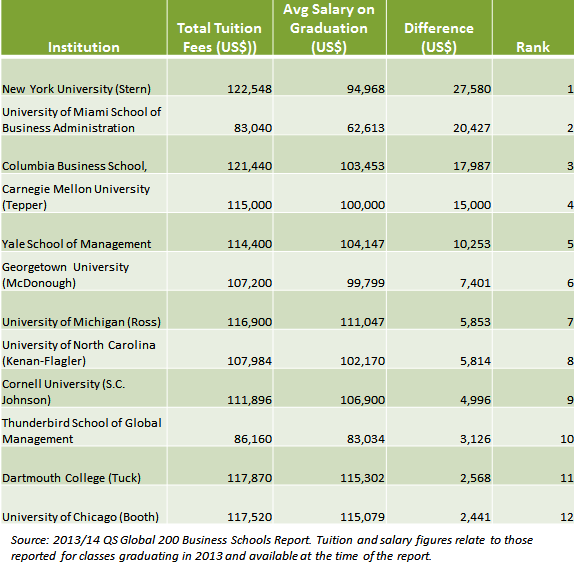
Task: Click salary value 103,453
Action: (362, 166)
